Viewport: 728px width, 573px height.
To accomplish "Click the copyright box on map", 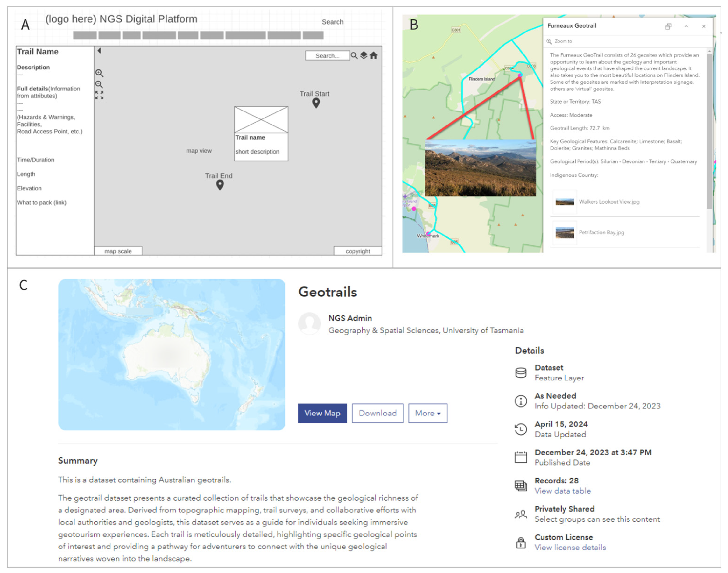I will 358,251.
